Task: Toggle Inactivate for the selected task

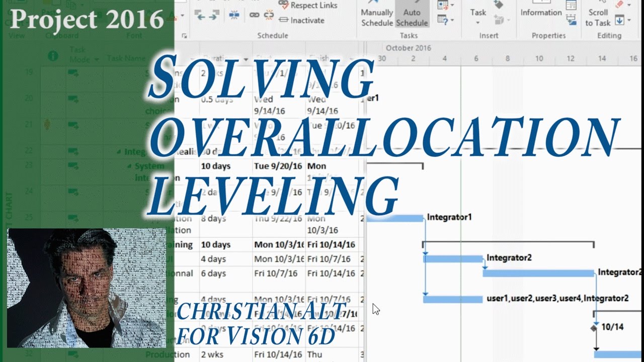Action: tap(301, 21)
